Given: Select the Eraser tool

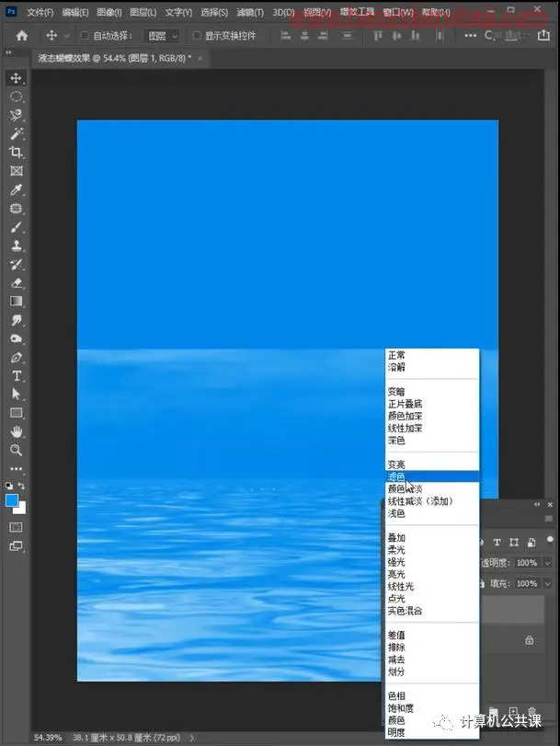Looking at the screenshot, I should pos(17,283).
